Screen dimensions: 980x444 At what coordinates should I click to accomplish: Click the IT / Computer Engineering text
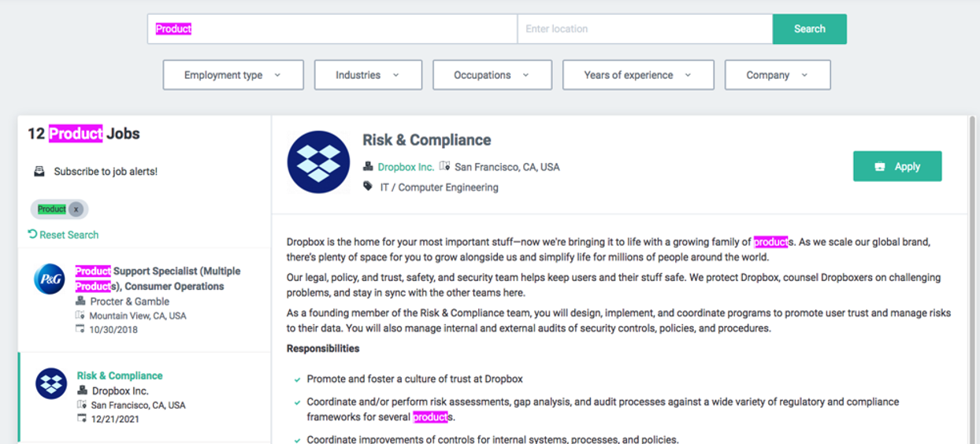click(440, 187)
